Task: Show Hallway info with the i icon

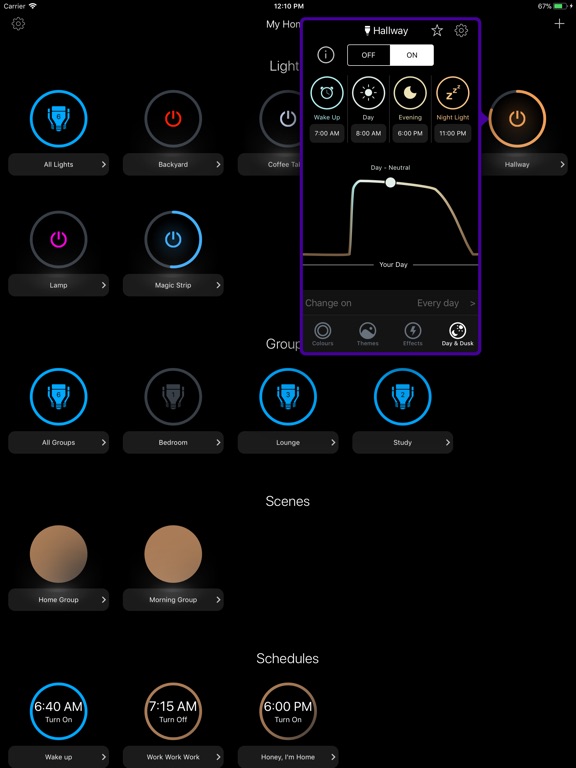Action: tap(326, 55)
